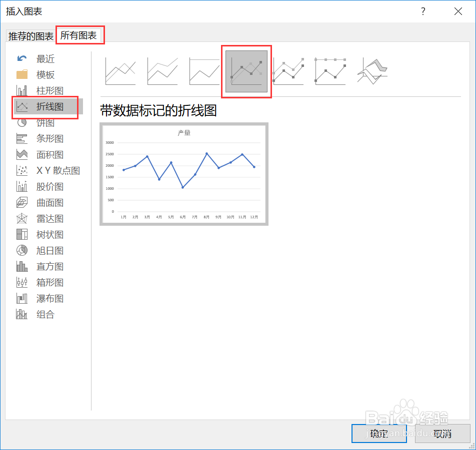Select the 折线图 line chart category
The height and width of the screenshot is (450, 476).
48,106
